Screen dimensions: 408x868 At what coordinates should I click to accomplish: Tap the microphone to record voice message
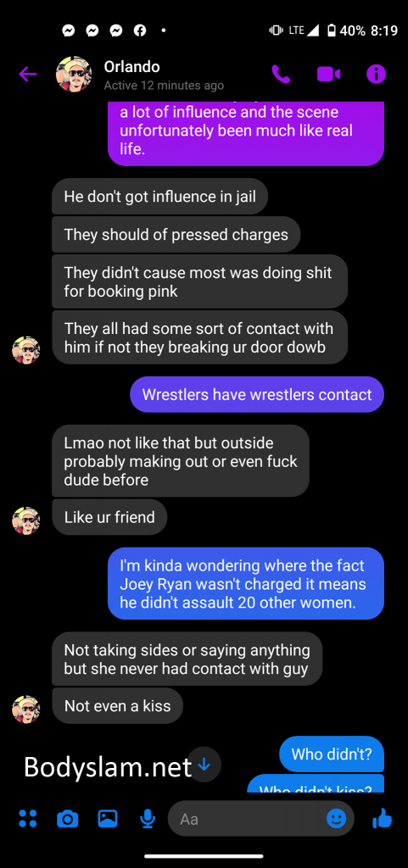(x=148, y=818)
